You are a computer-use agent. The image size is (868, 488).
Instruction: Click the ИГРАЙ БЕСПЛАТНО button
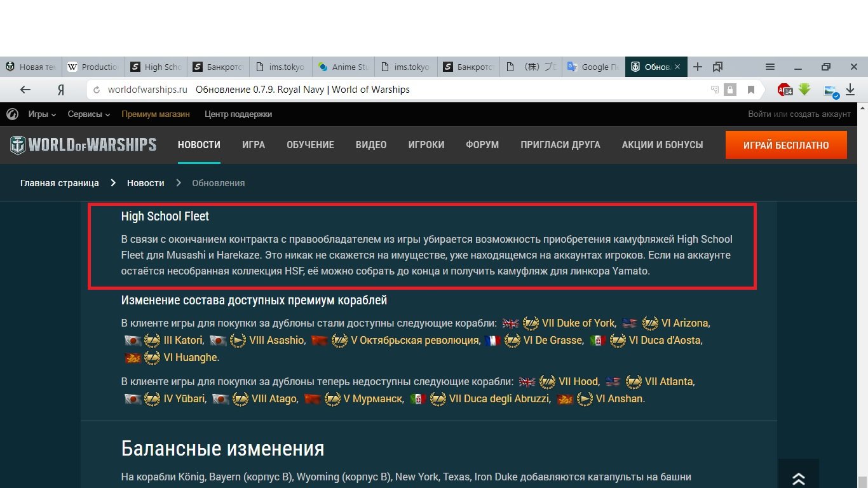(x=786, y=145)
